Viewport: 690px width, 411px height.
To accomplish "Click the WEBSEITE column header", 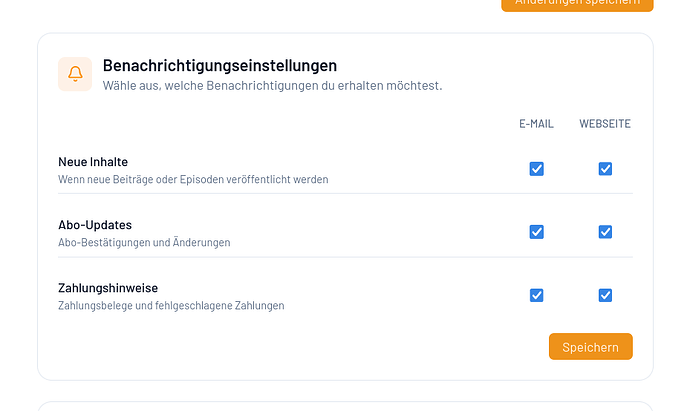I will 605,124.
